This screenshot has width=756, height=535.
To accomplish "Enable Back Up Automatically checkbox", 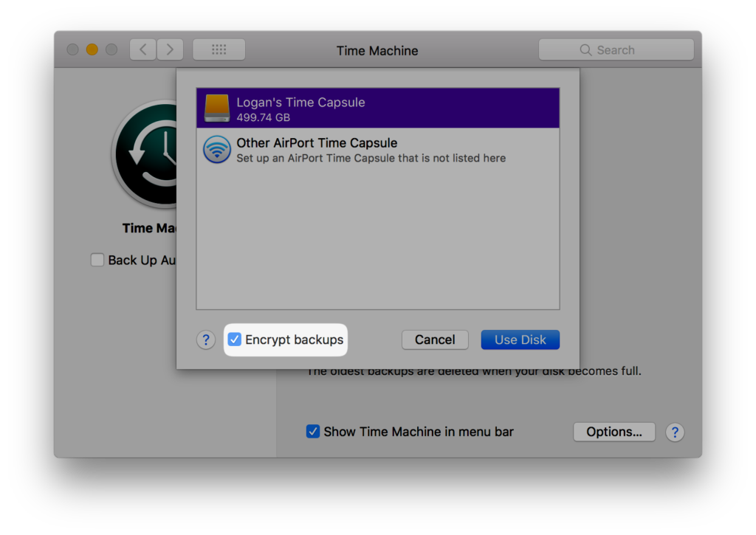I will tap(97, 260).
